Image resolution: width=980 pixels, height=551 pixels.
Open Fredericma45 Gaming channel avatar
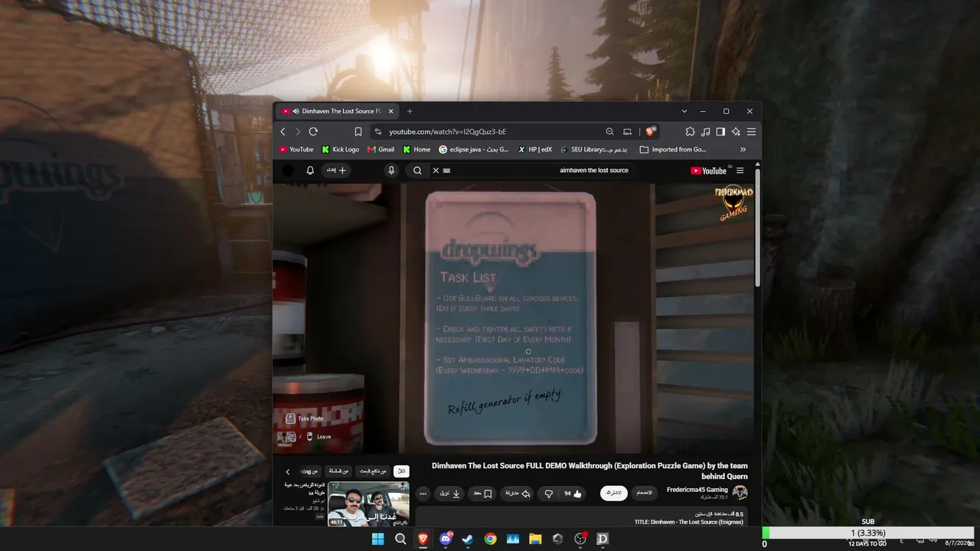[x=740, y=493]
